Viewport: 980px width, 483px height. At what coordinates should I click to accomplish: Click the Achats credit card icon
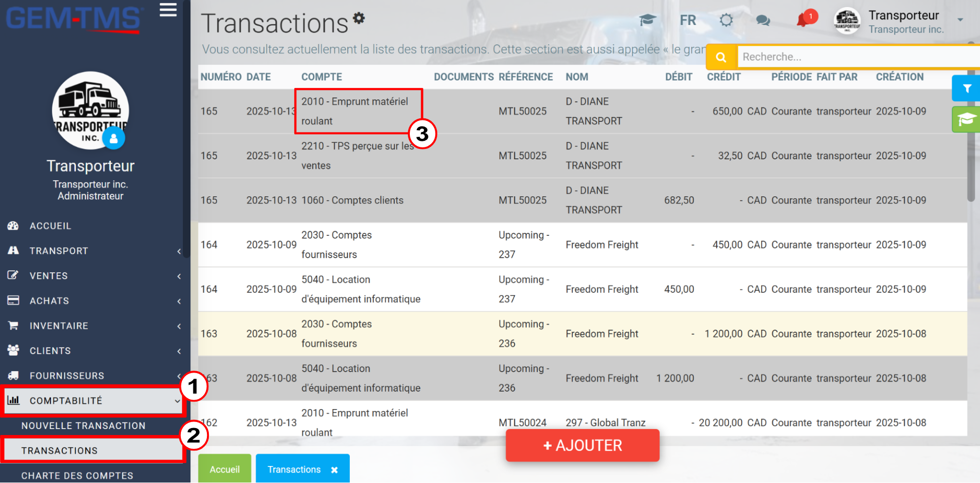[13, 300]
